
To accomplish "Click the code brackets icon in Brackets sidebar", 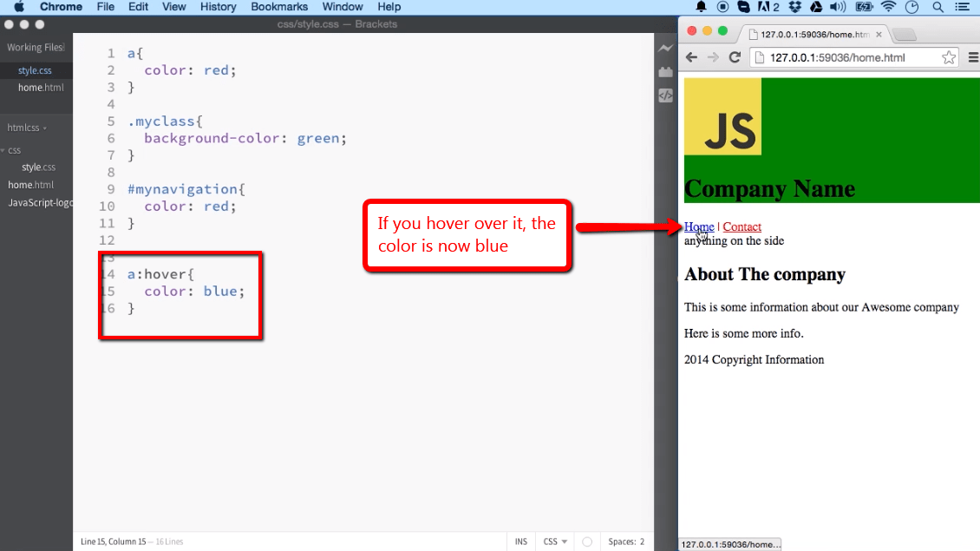I will tap(666, 95).
